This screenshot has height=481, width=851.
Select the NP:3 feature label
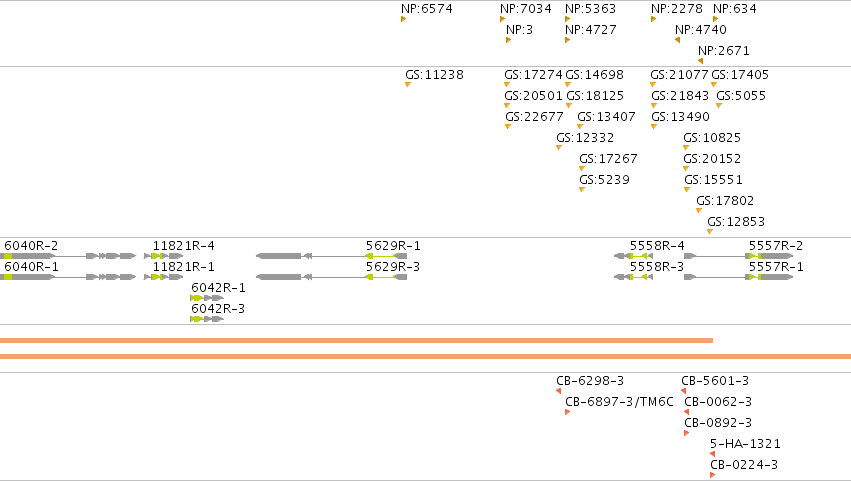click(519, 30)
